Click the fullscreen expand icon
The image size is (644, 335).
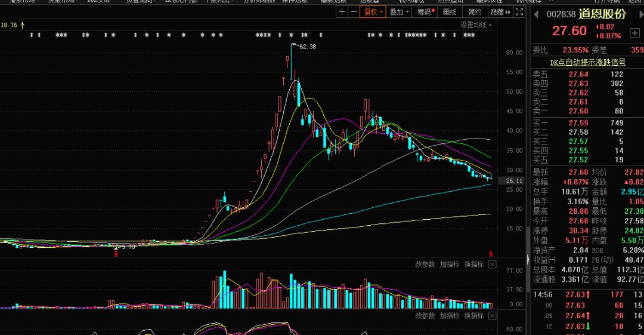[x=519, y=11]
